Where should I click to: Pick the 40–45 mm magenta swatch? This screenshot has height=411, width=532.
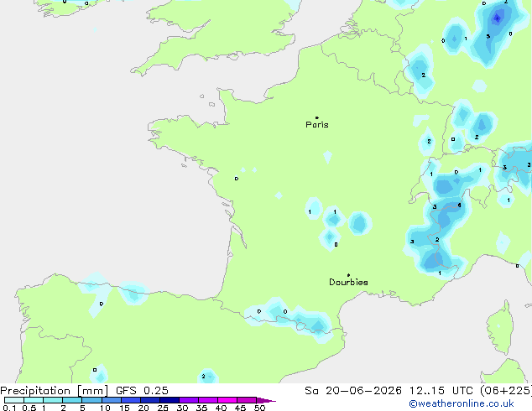[227, 400]
